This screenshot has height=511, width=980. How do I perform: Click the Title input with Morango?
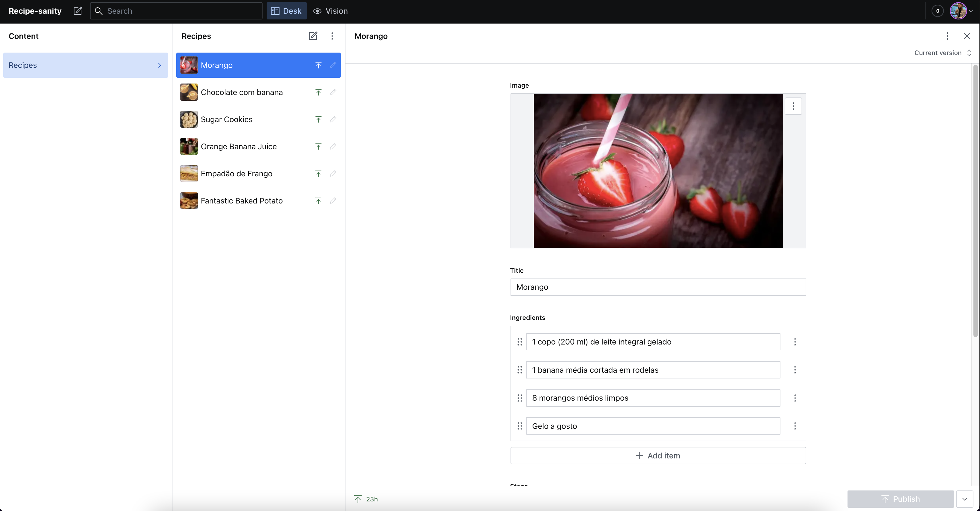[658, 287]
